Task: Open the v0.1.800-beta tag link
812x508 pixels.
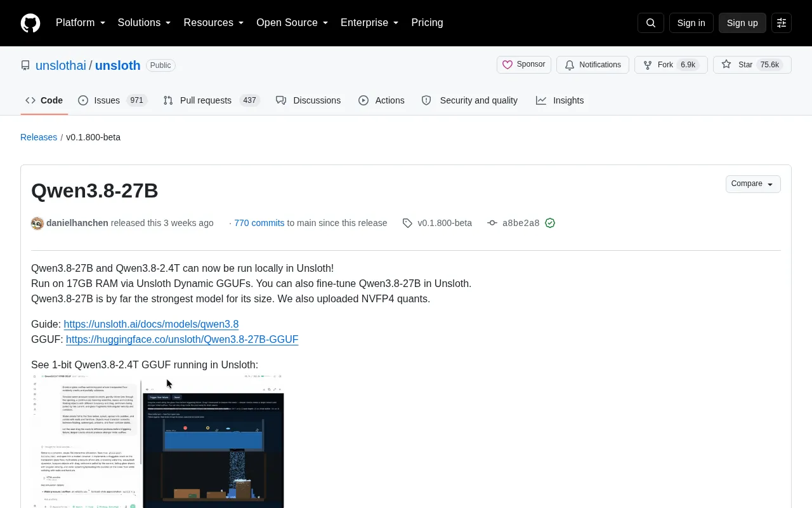Action: 445,223
